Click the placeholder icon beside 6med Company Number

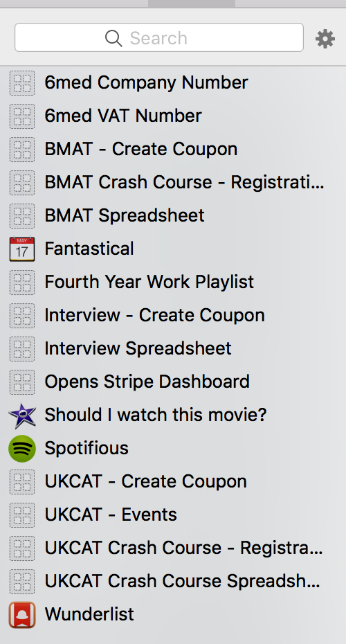(22, 83)
